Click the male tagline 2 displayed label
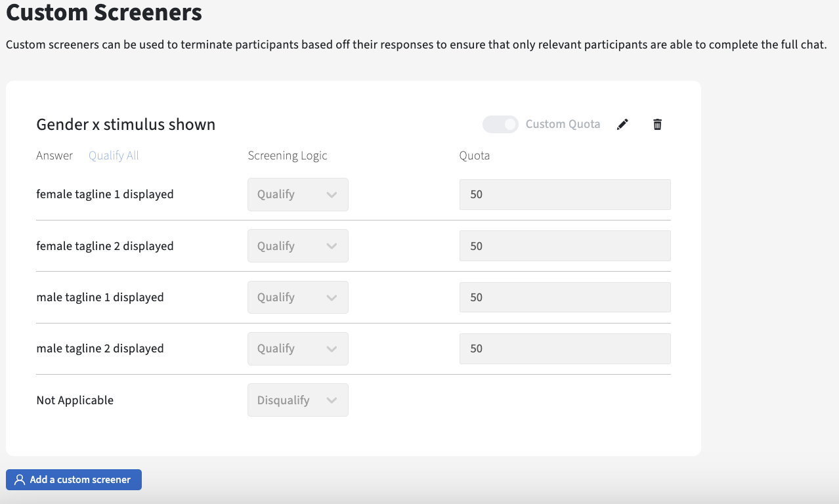The image size is (839, 504). point(100,348)
